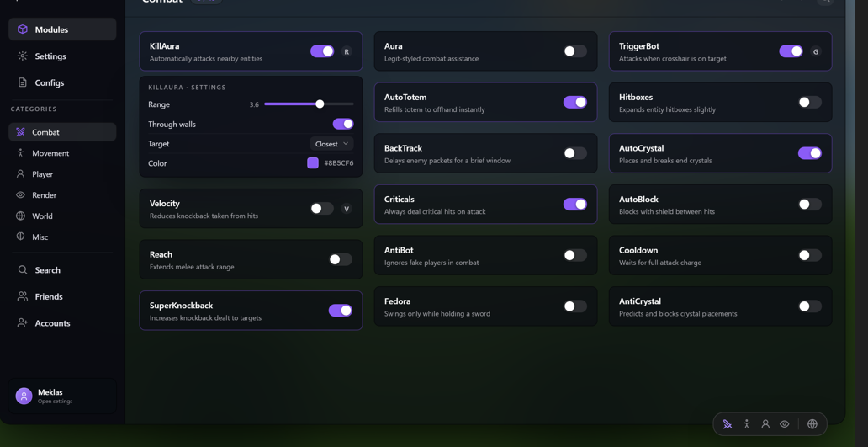Enable the Fedora module toggle
Image resolution: width=868 pixels, height=447 pixels.
click(x=575, y=306)
